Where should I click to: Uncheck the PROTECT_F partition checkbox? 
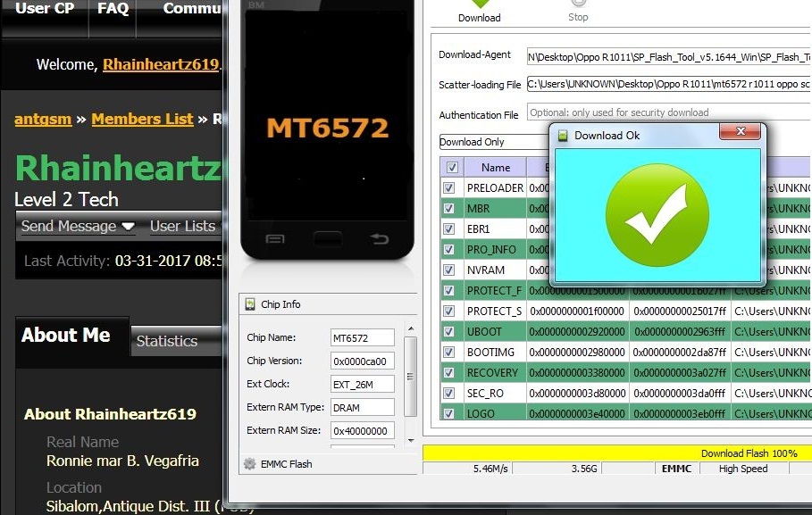pos(449,290)
